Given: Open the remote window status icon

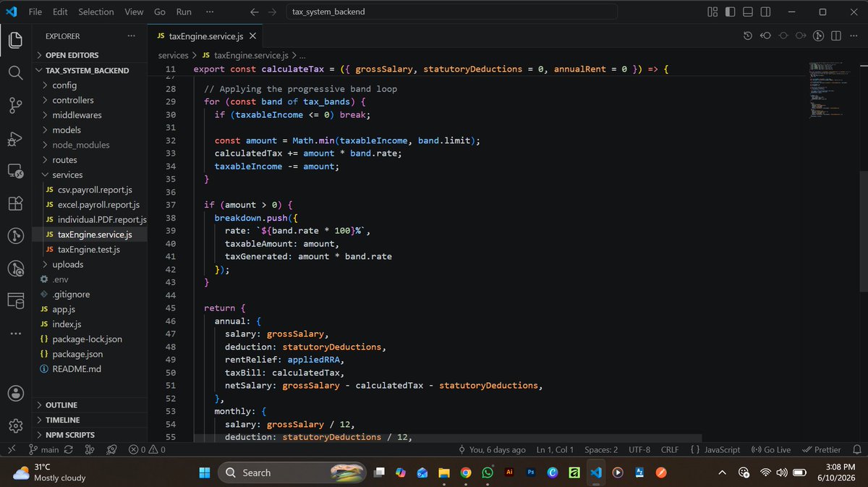Looking at the screenshot, I should point(11,449).
